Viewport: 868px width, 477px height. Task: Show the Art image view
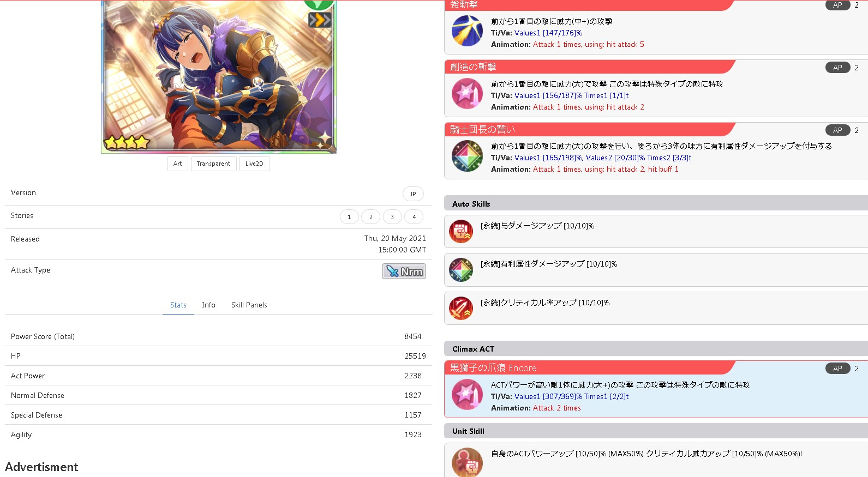click(177, 164)
